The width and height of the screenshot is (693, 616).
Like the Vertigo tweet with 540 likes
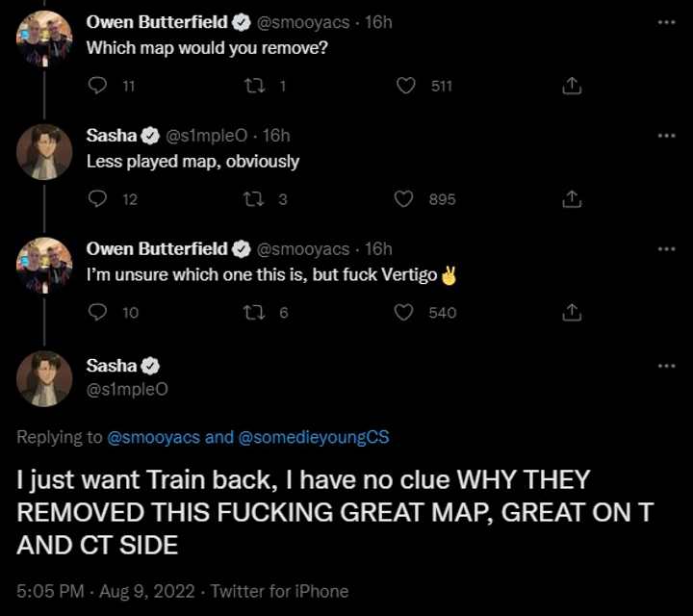(406, 312)
